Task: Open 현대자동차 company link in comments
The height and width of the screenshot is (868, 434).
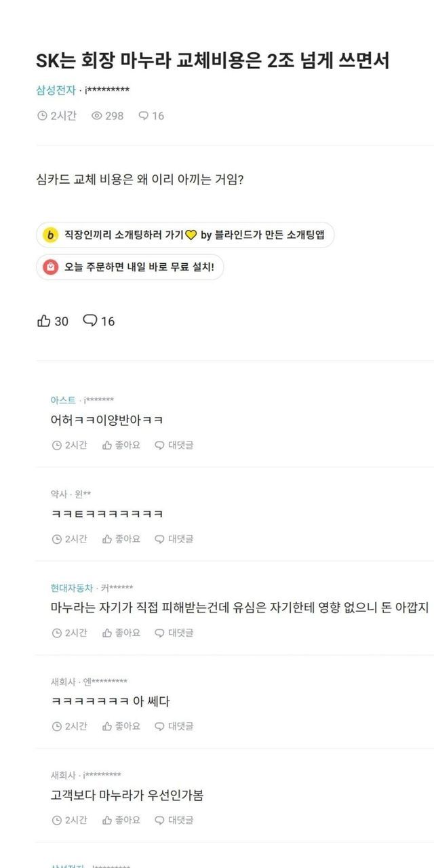Action: [71, 588]
